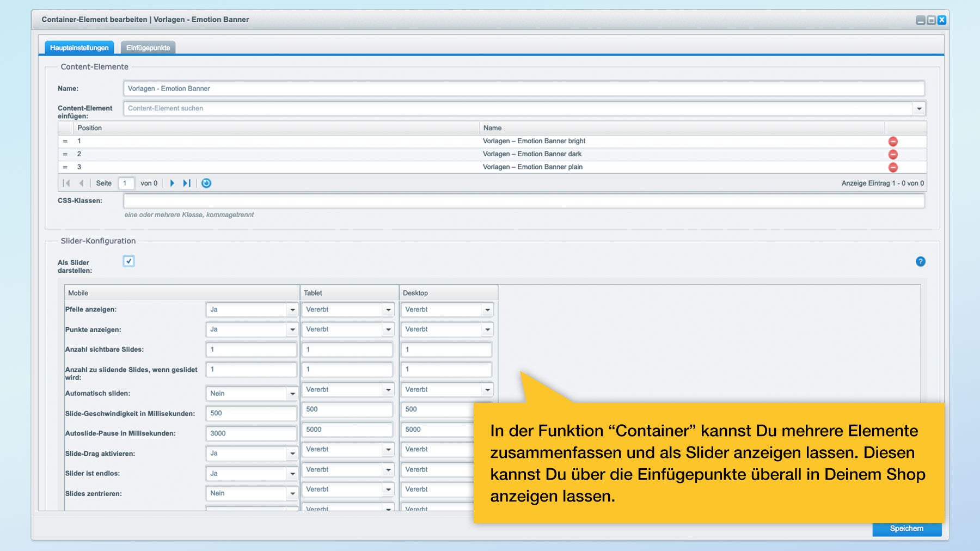Go to next page in pager
Screen dimensions: 980x551
pyautogui.click(x=172, y=183)
